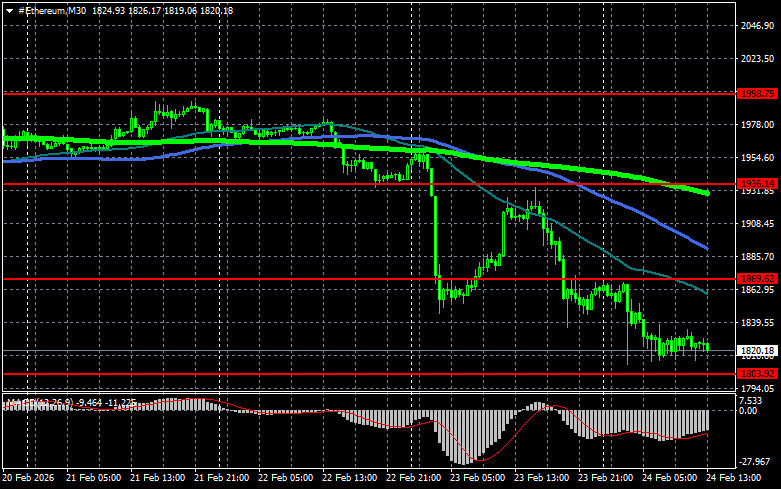Click the 21 Feb 05:00 time label
The image size is (781, 489).
(x=93, y=478)
